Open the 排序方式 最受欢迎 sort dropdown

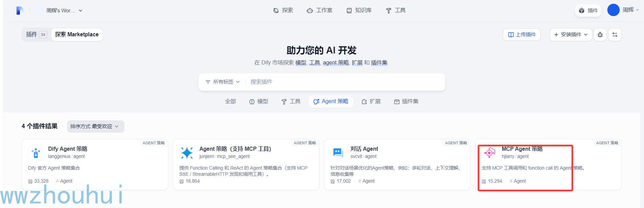(95, 126)
